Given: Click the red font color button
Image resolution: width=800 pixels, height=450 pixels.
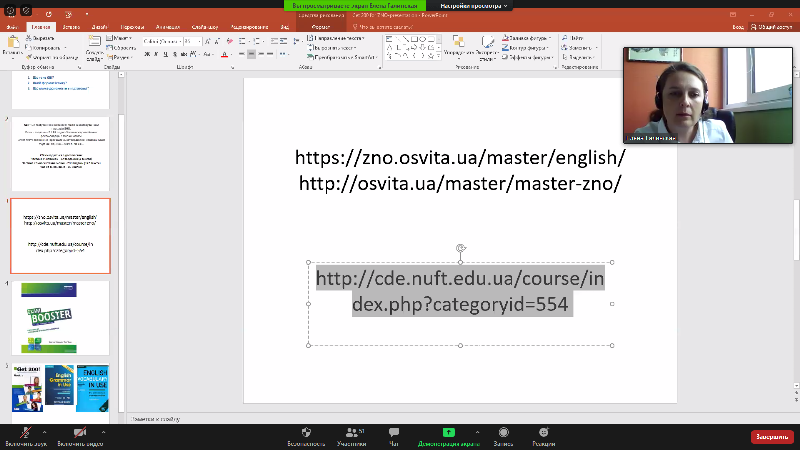Looking at the screenshot, I should 225,55.
